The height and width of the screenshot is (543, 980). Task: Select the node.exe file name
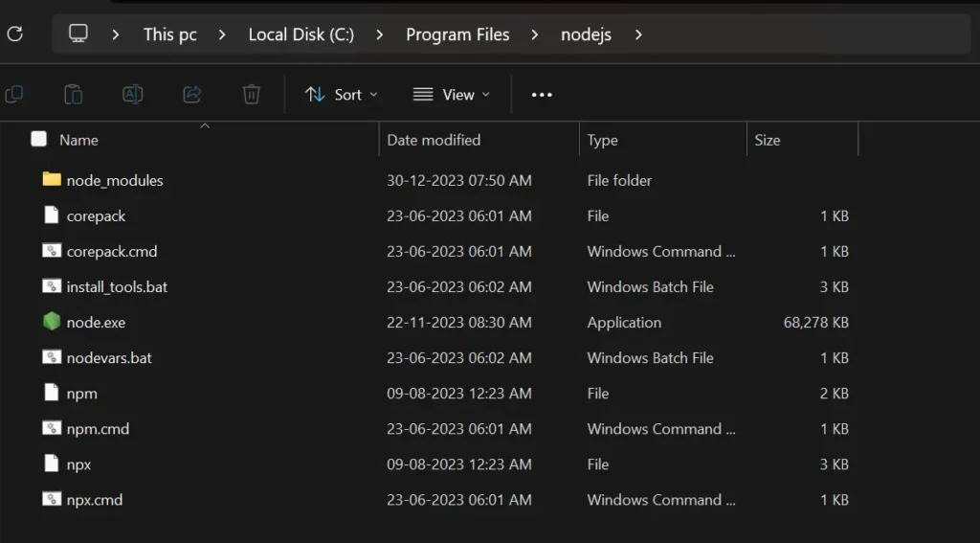97,323
